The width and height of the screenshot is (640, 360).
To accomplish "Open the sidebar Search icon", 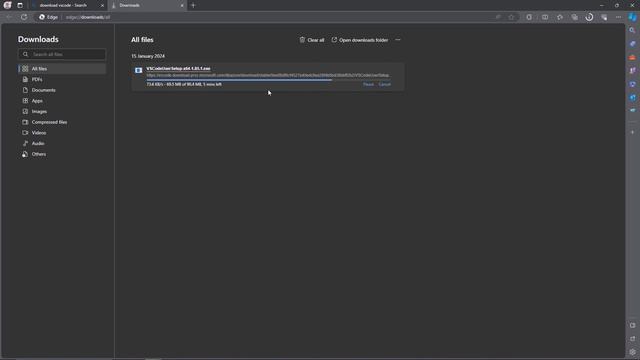I will pyautogui.click(x=632, y=30).
